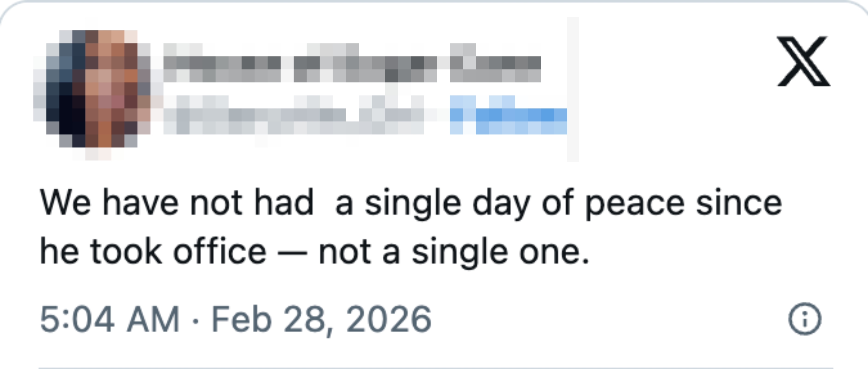
Task: Click the X logo in the tweet corner
Action: coord(803,61)
